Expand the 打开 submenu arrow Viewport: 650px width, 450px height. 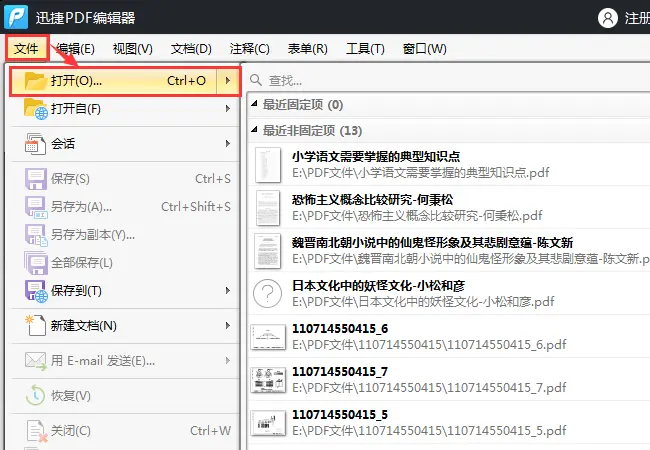(228, 81)
